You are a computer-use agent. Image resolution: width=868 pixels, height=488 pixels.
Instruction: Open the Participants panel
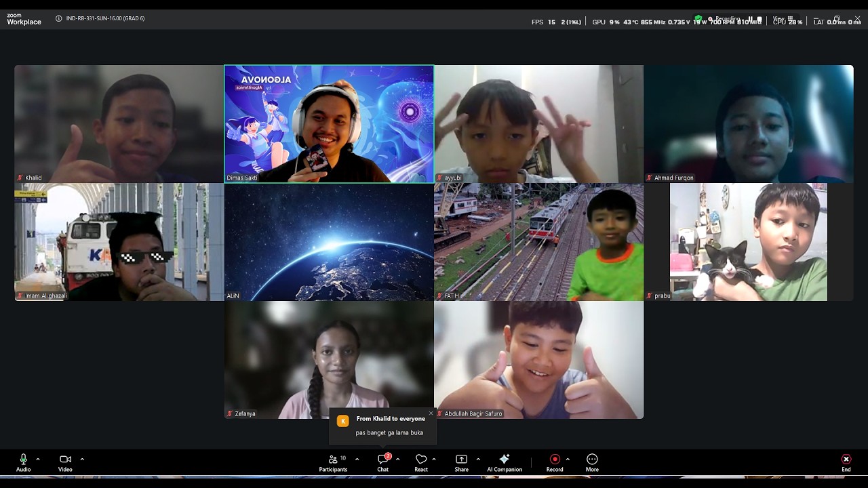pos(333,463)
